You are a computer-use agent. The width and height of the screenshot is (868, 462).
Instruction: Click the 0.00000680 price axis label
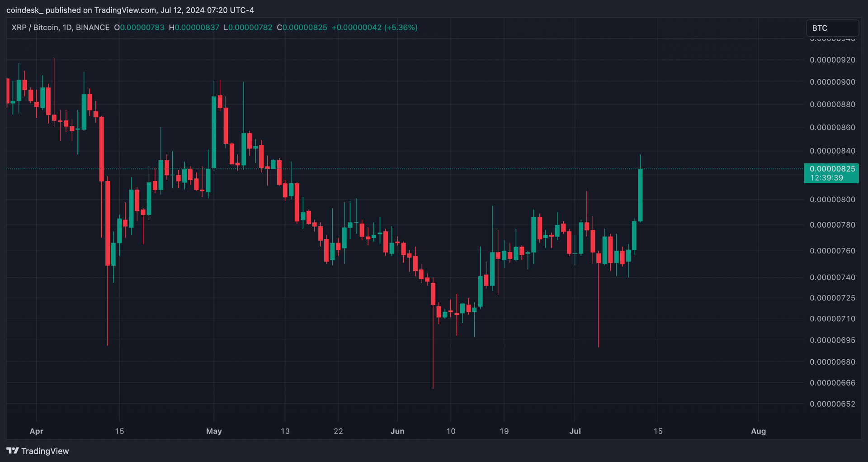[x=832, y=362]
